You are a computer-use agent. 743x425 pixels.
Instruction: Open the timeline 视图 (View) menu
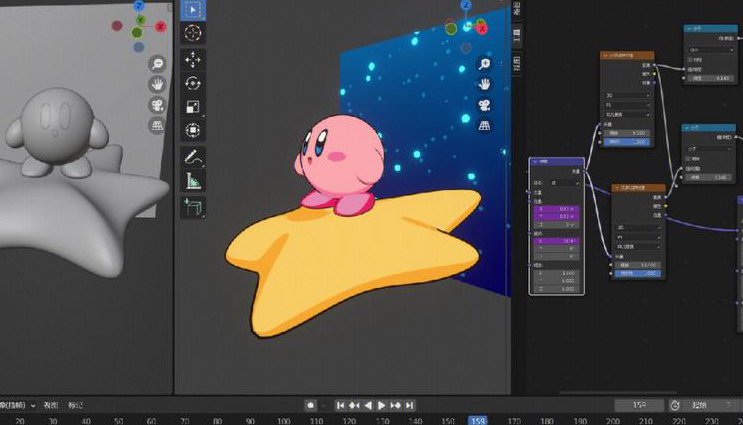[x=51, y=405]
